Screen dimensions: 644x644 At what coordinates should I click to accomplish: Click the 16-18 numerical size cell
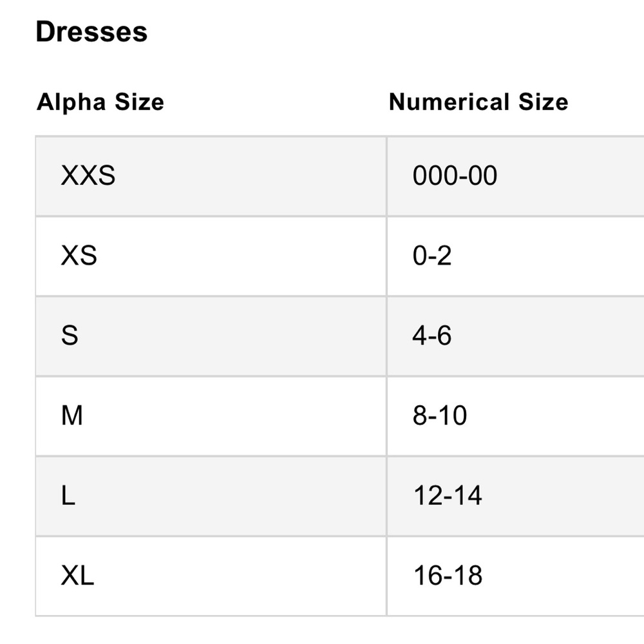516,575
